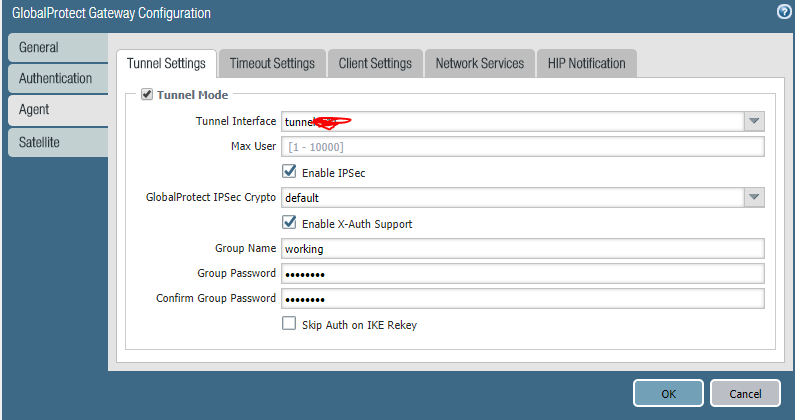Screen dimensions: 795x420
Task: Open the help question mark icon
Action: pos(784,12)
